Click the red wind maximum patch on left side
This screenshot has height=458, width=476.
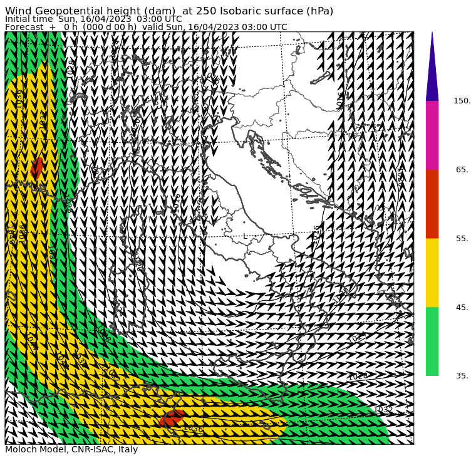point(37,168)
